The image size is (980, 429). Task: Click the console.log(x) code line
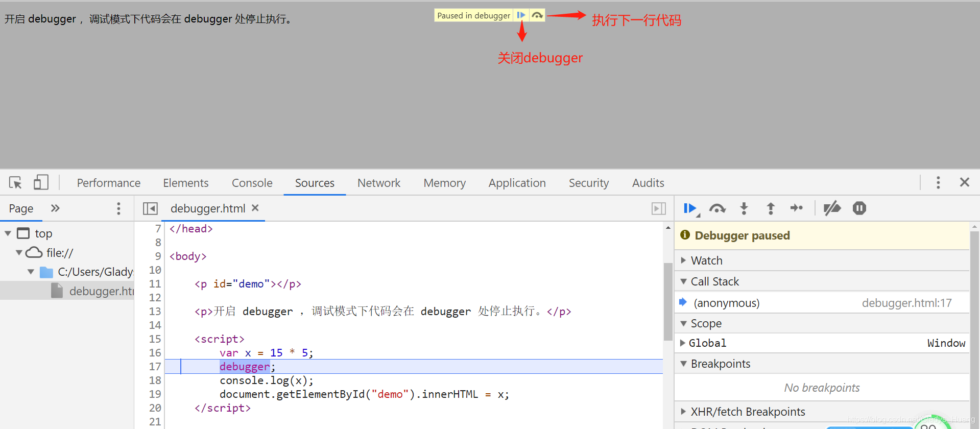pos(267,380)
